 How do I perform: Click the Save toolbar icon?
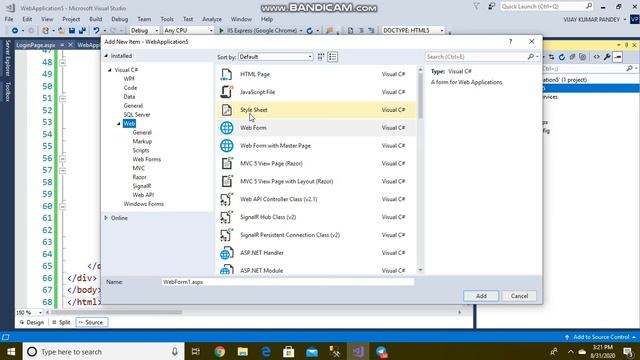click(72, 31)
